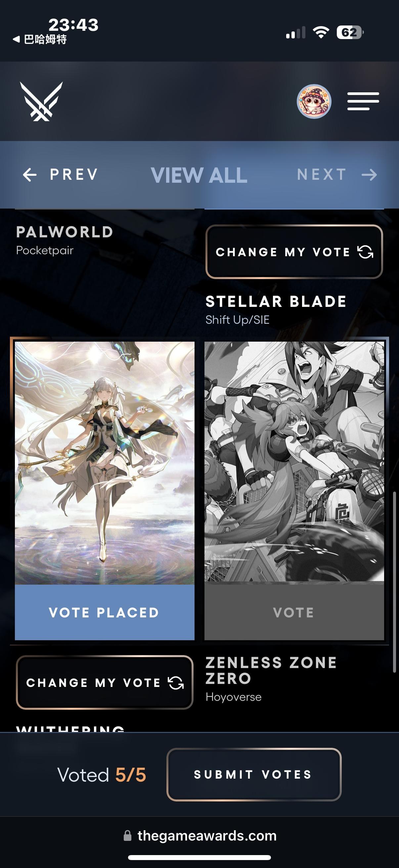Click VOTE for Zenless Zone Zero
This screenshot has width=399, height=868.
click(x=294, y=612)
